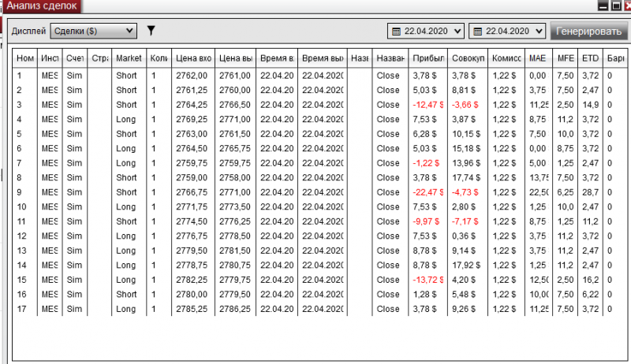Maximize the Анализ сделок window
631x364 pixels.
pos(616,6)
